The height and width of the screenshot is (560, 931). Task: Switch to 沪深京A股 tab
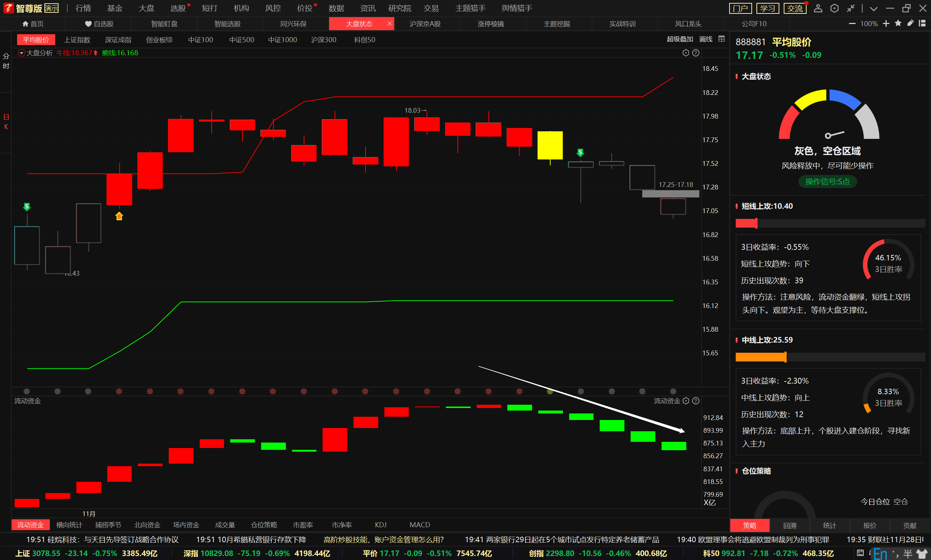[425, 24]
